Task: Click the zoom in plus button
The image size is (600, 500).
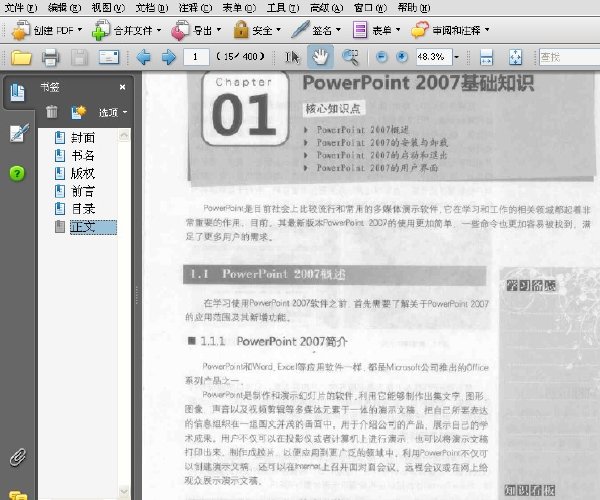Action: [x=402, y=57]
